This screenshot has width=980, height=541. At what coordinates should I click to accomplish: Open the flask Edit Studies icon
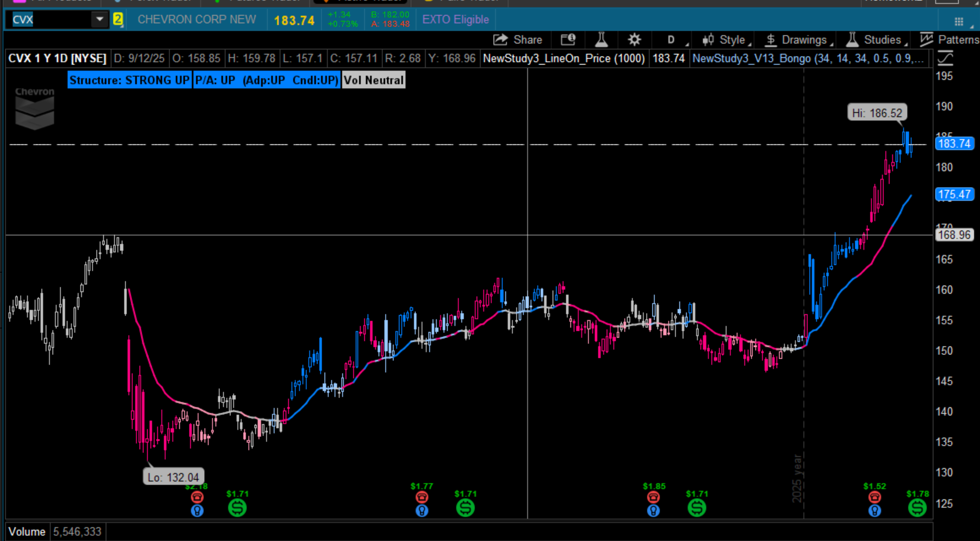(x=601, y=40)
